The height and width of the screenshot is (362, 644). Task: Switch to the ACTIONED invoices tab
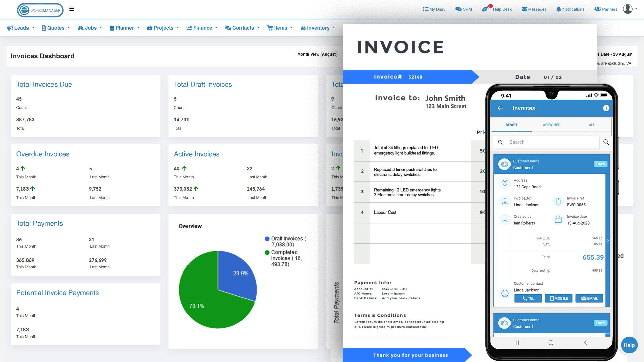point(551,125)
